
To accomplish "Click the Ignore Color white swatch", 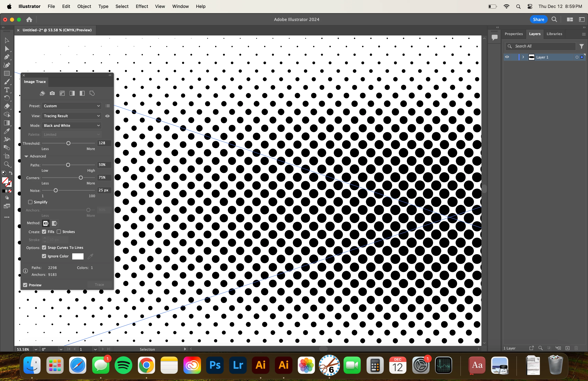I will tap(78, 256).
